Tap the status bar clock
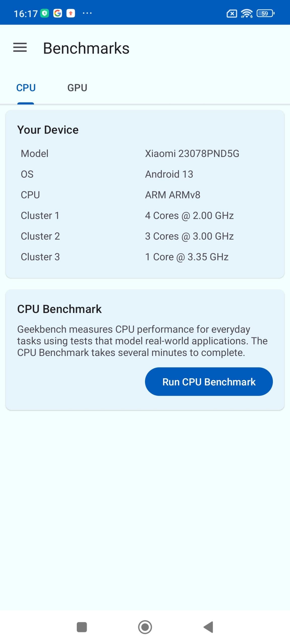This screenshot has height=644, width=290. coord(25,14)
